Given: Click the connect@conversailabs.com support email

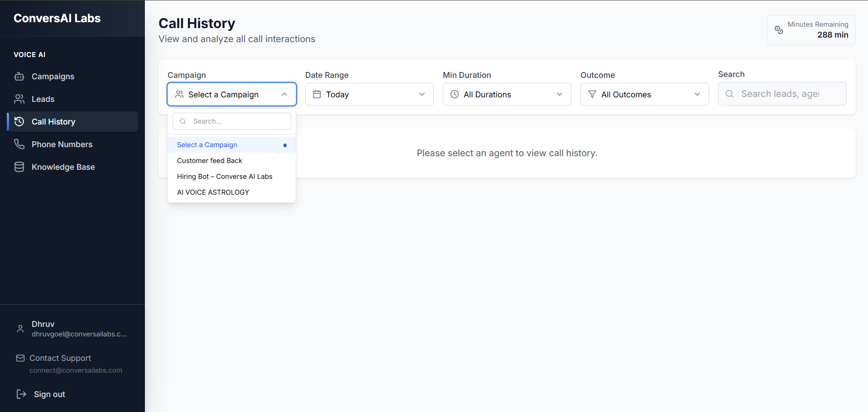Looking at the screenshot, I should 76,370.
